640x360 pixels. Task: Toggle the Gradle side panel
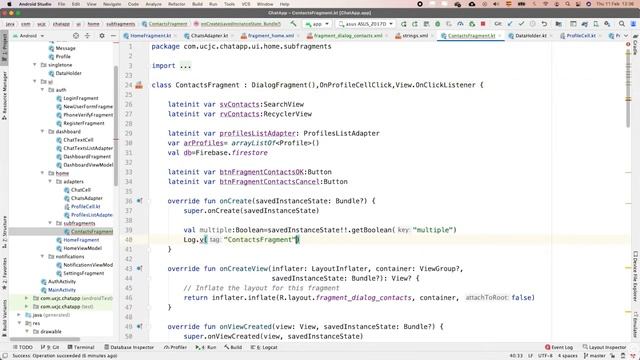pyautogui.click(x=636, y=45)
